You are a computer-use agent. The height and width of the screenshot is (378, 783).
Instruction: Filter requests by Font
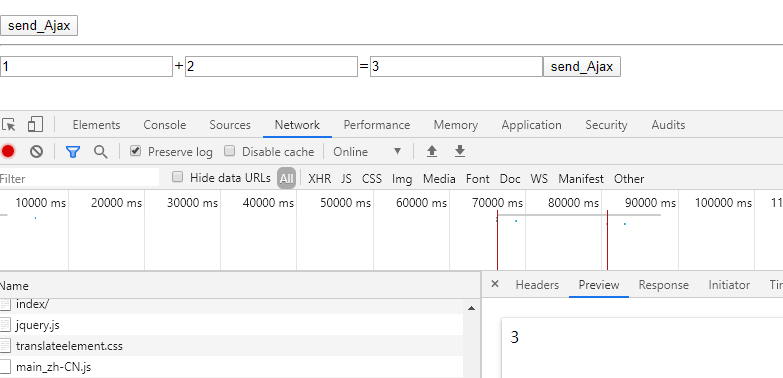coord(478,179)
